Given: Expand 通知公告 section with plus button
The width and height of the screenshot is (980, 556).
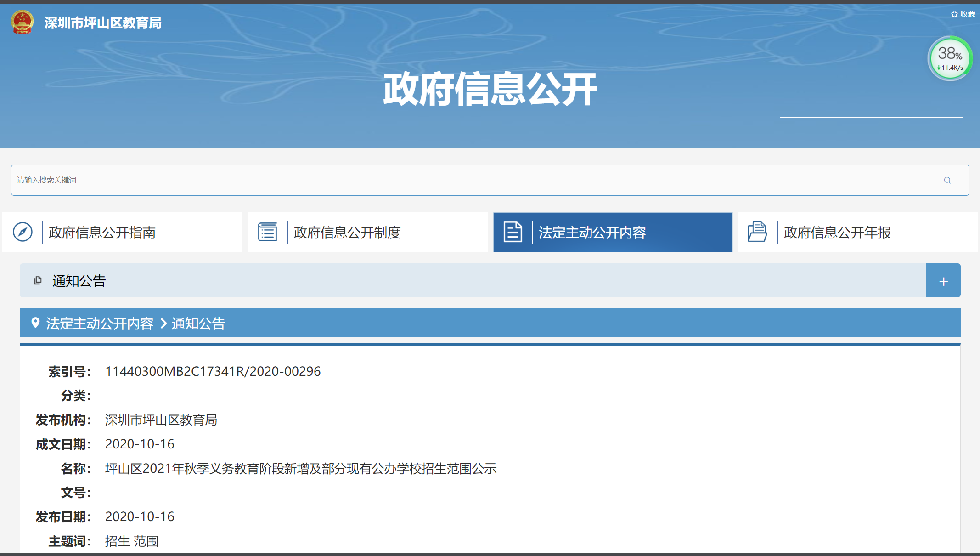Looking at the screenshot, I should (943, 281).
